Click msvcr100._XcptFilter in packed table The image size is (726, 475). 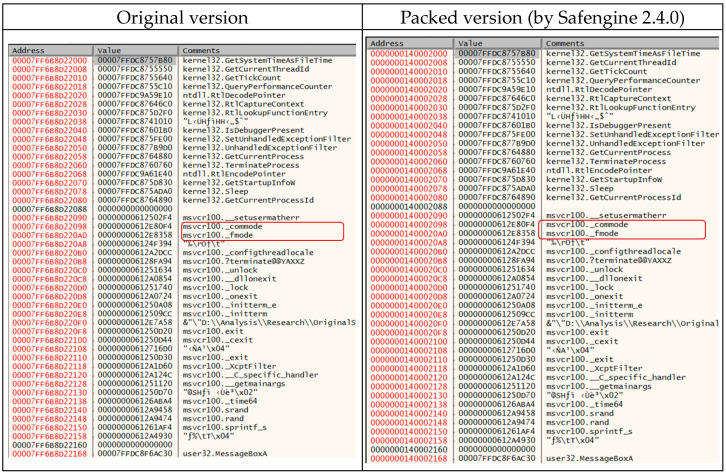point(594,369)
